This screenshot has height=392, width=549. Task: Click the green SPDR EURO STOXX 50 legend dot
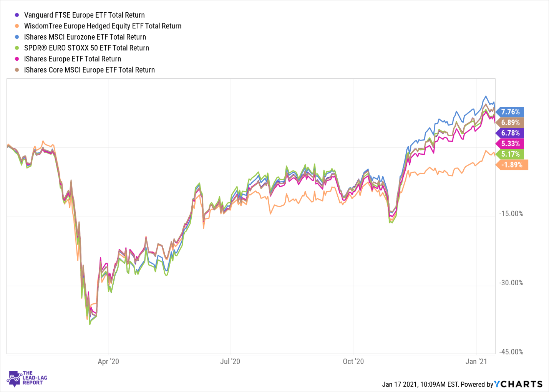coord(17,48)
